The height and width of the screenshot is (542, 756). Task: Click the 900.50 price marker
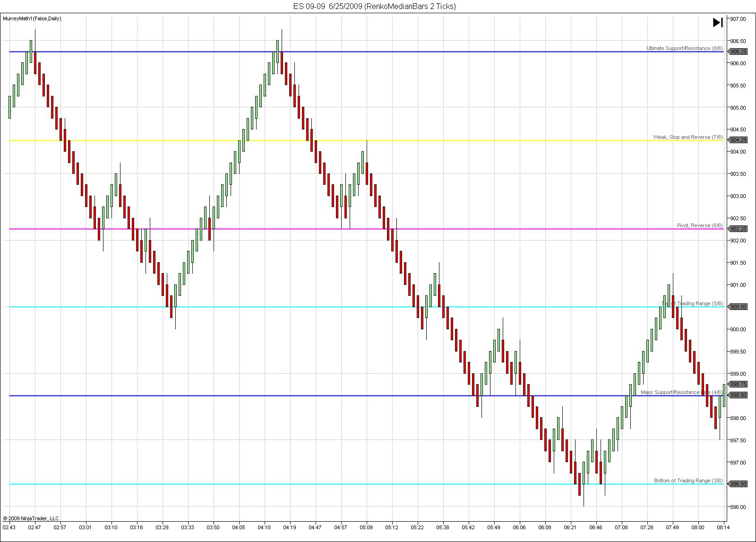738,307
